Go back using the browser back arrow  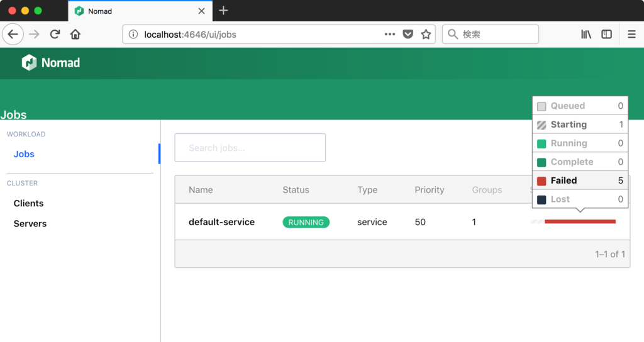[13, 34]
